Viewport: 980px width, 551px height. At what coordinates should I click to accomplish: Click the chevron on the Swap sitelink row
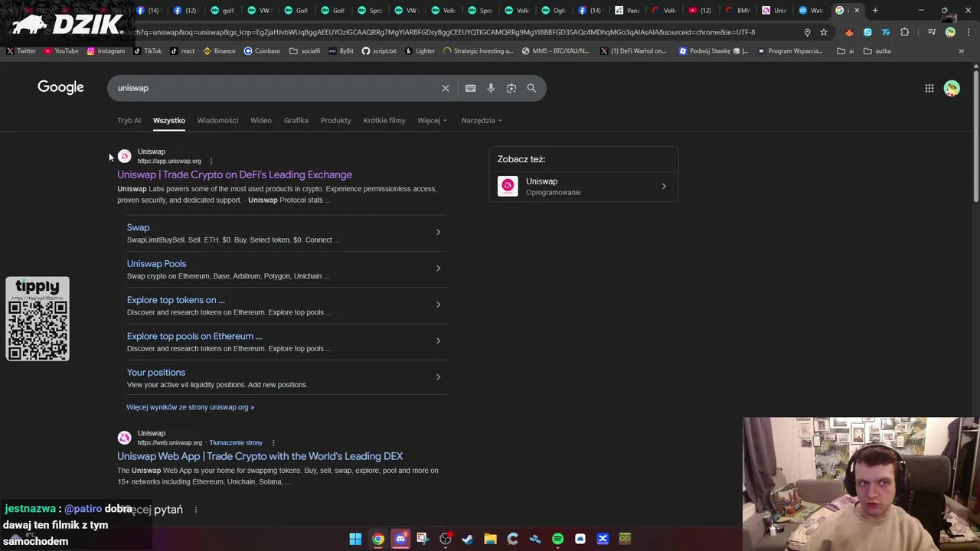click(x=438, y=232)
